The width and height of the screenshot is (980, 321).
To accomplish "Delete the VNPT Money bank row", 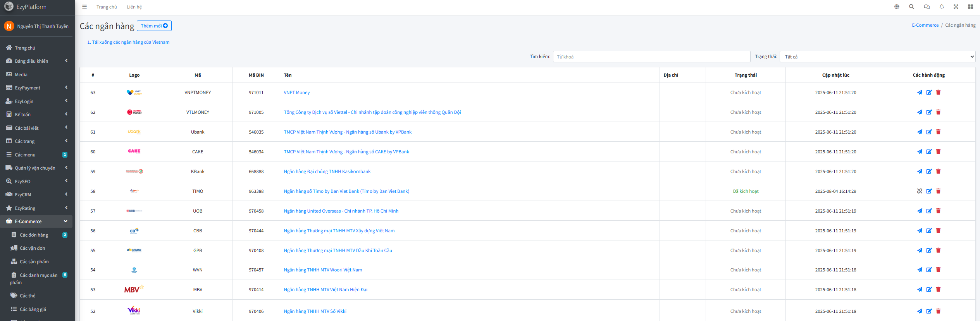I will (938, 93).
